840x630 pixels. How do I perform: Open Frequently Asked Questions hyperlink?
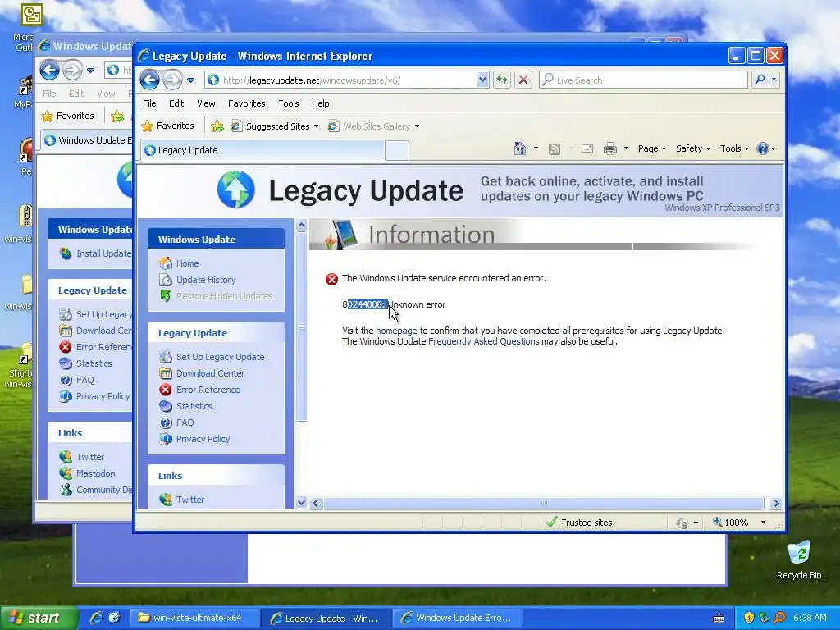coord(483,341)
